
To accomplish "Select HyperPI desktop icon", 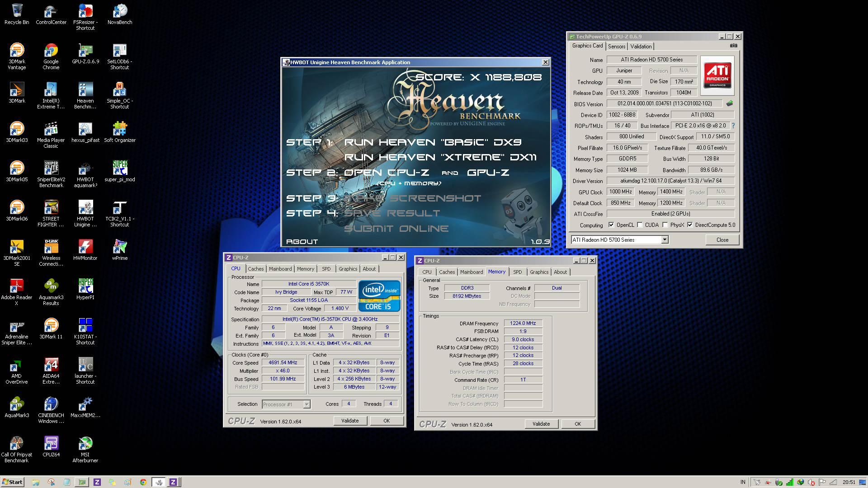I will pyautogui.click(x=85, y=289).
